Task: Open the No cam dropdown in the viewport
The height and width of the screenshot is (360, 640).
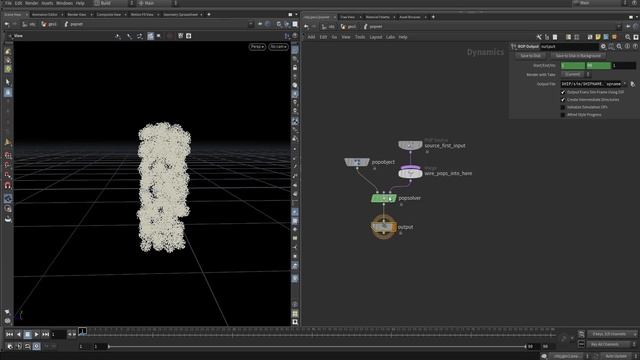Action: pyautogui.click(x=278, y=47)
